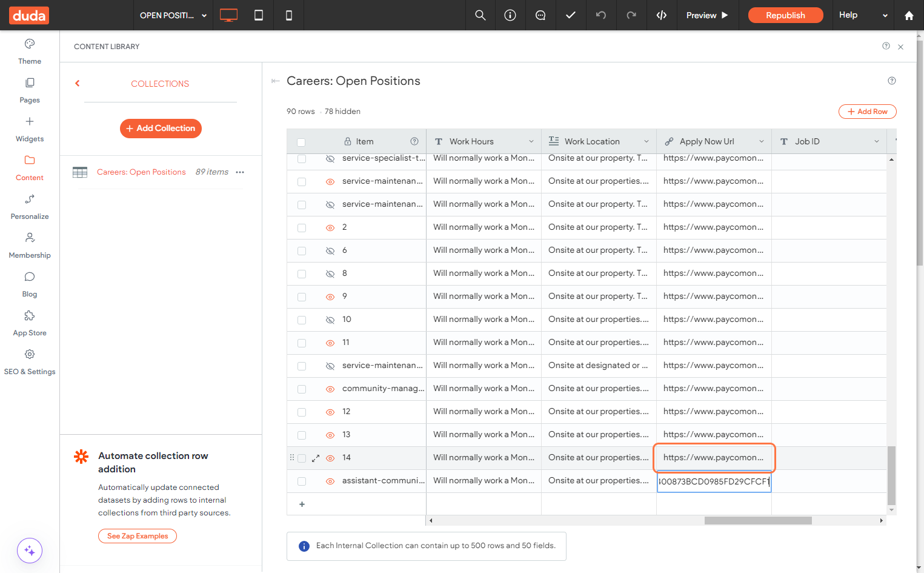Viewport: 924px width, 573px height.
Task: Switch to tablet device view
Action: tap(259, 15)
